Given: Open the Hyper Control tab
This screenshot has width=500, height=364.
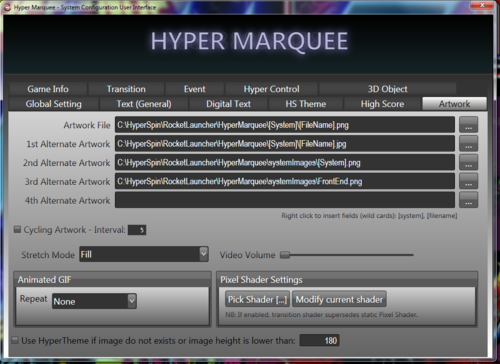Looking at the screenshot, I should pyautogui.click(x=271, y=89).
